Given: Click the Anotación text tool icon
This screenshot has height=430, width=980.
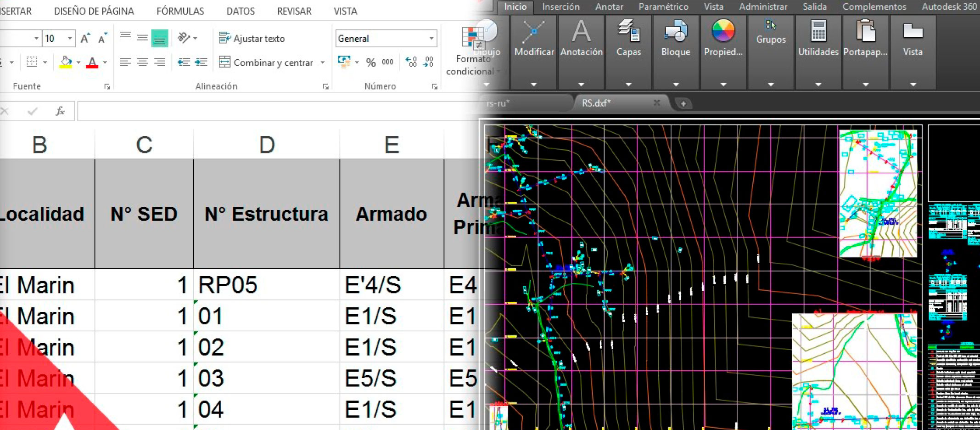Looking at the screenshot, I should click(x=581, y=32).
